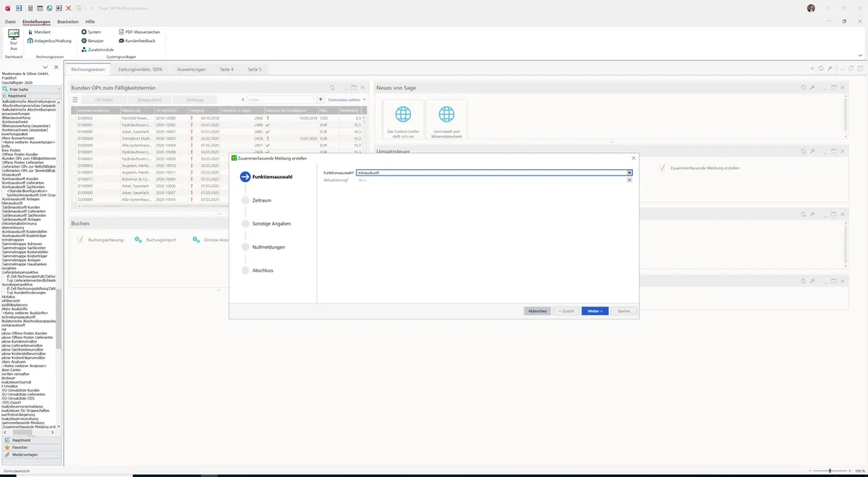Switch to the Auswertungen tab
This screenshot has width=868, height=477.
coord(191,69)
